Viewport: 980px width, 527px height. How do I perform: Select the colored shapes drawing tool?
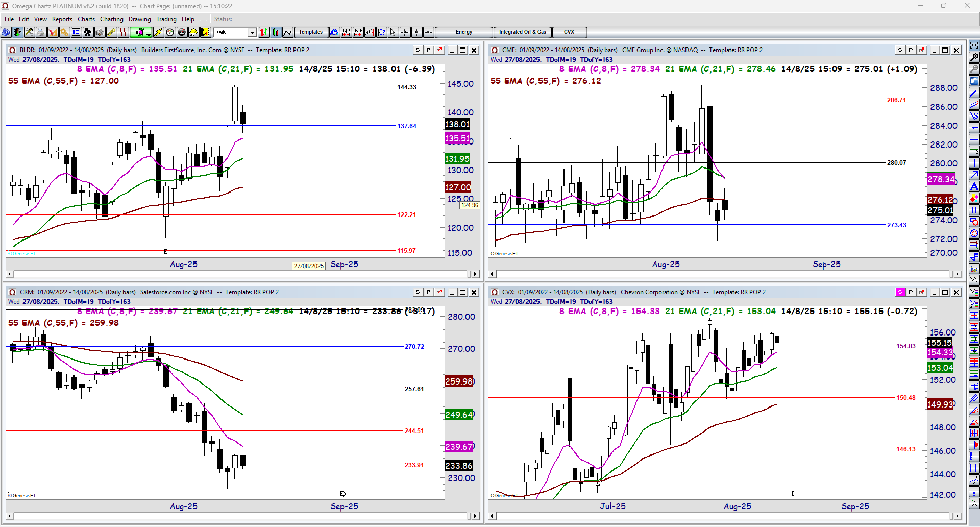tap(974, 198)
